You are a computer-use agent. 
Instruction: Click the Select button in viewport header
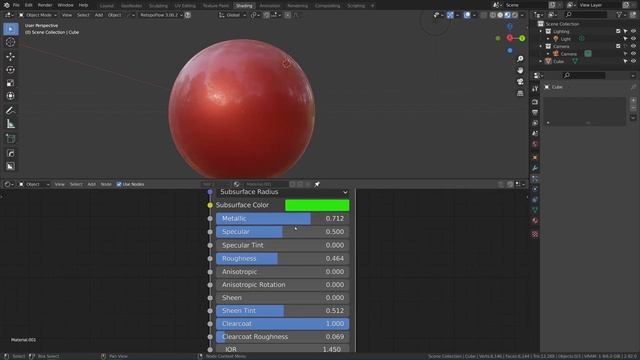coord(83,15)
